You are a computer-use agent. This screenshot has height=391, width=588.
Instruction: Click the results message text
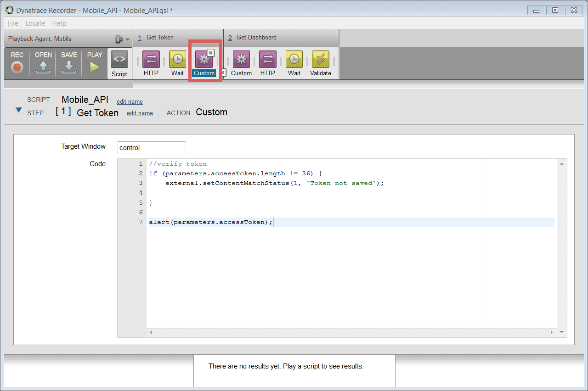[286, 366]
